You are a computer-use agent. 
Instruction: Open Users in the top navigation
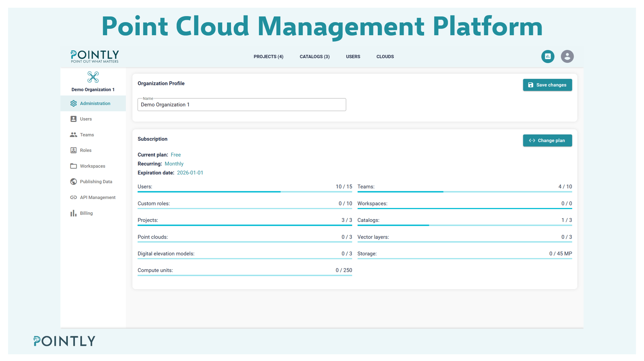353,57
